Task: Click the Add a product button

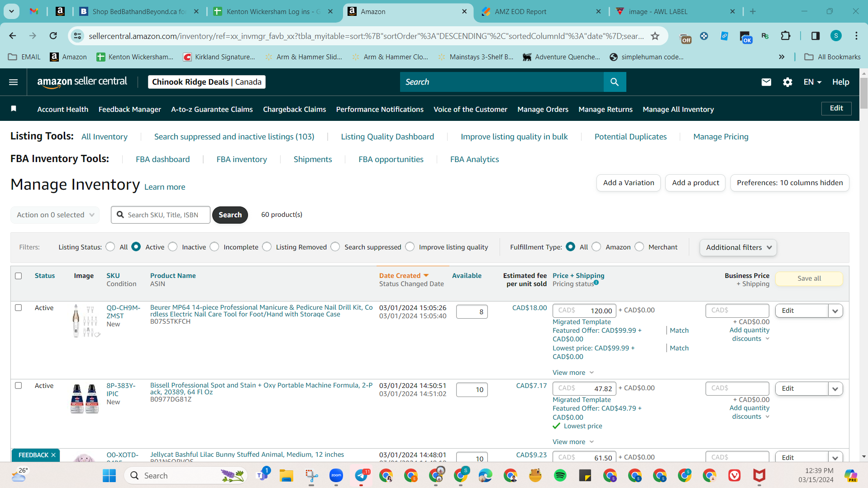Action: tap(696, 183)
